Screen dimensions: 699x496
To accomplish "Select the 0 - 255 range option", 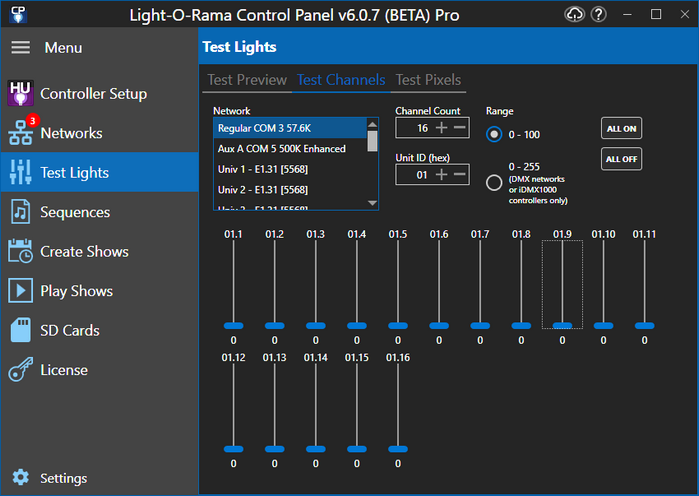I will coord(494,182).
